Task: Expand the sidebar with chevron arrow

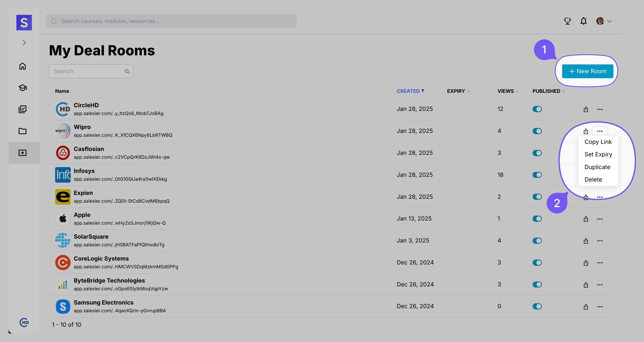Action: pos(24,43)
